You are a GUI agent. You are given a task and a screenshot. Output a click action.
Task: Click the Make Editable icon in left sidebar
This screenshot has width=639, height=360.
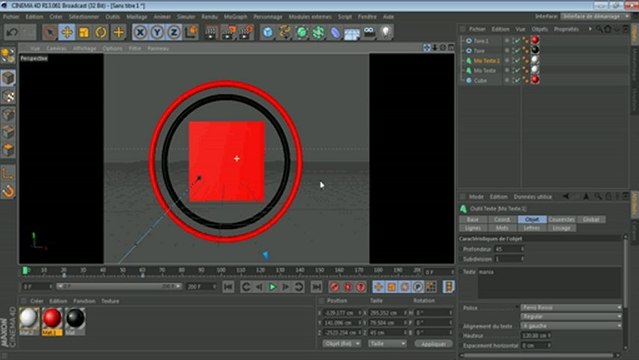[8, 56]
